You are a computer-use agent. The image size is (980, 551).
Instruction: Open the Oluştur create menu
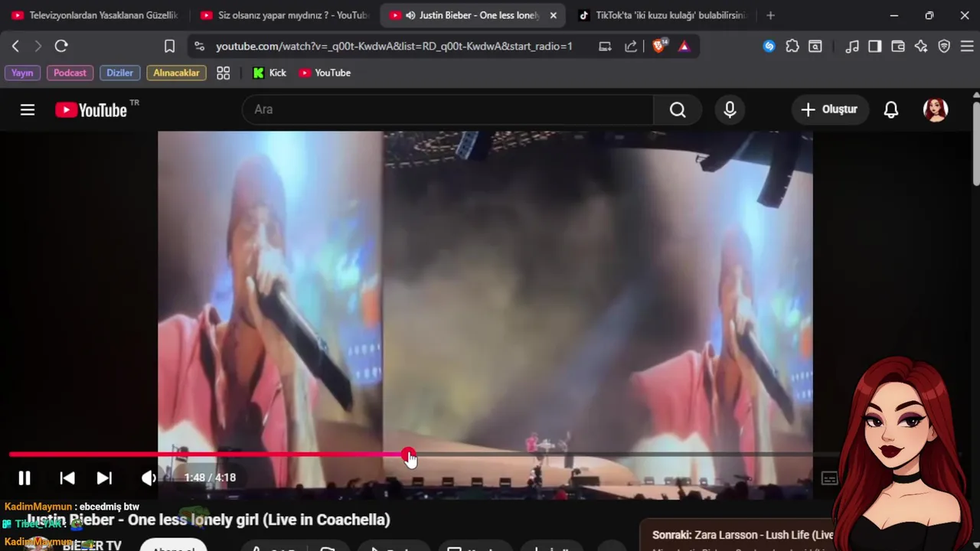pos(830,109)
